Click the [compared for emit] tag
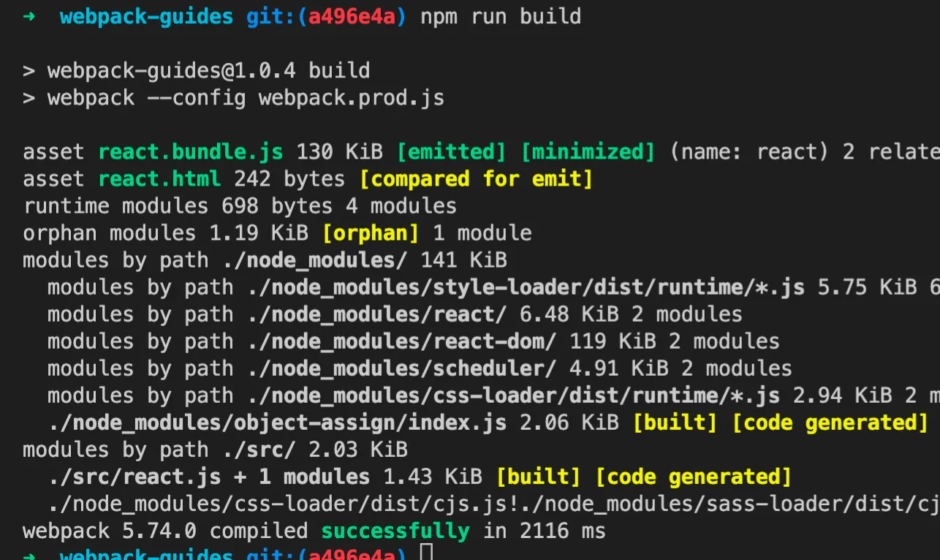This screenshot has height=560, width=940. click(x=476, y=179)
